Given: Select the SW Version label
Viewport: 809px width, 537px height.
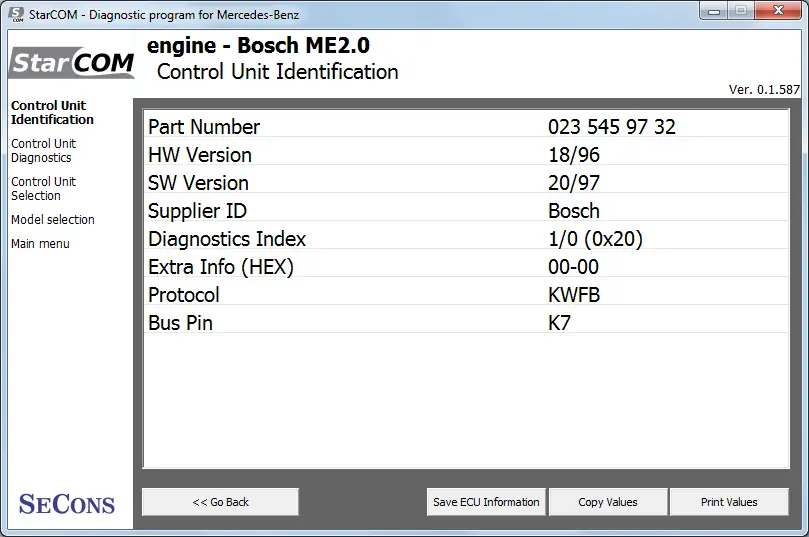Looking at the screenshot, I should coord(198,183).
